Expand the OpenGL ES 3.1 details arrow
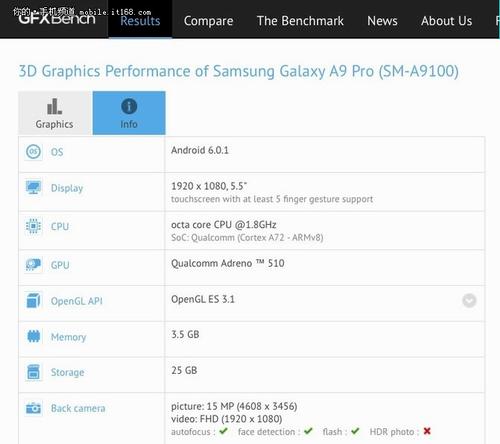 (469, 301)
